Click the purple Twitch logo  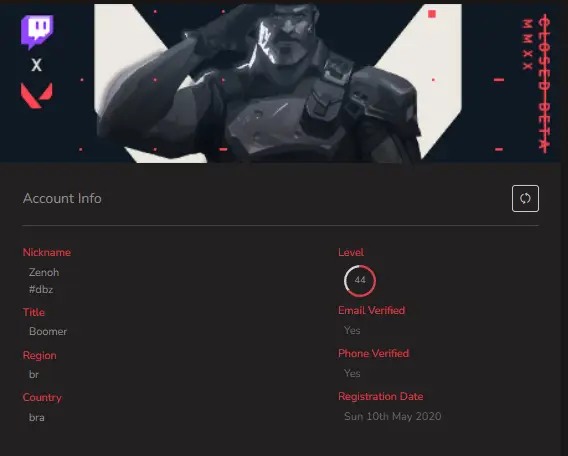(37, 32)
